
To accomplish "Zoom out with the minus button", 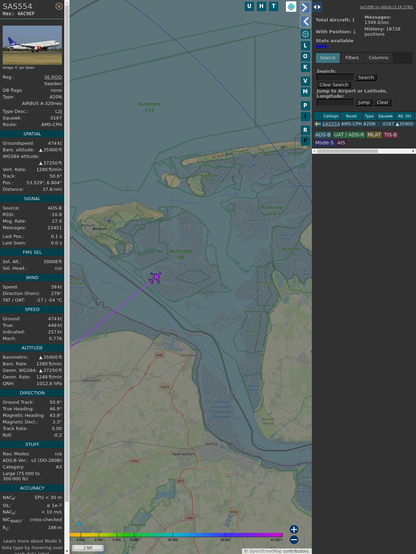I will coord(294,540).
